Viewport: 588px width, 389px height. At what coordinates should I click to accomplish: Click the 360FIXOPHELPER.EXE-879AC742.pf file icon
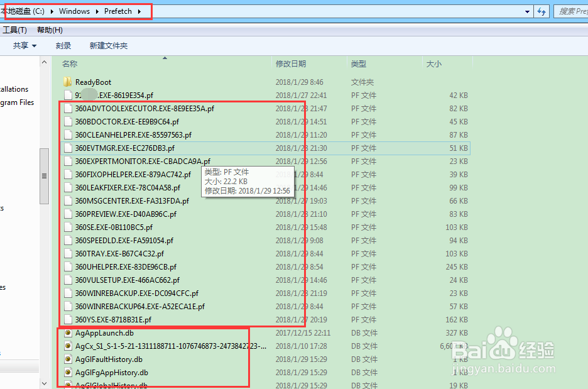[68, 175]
